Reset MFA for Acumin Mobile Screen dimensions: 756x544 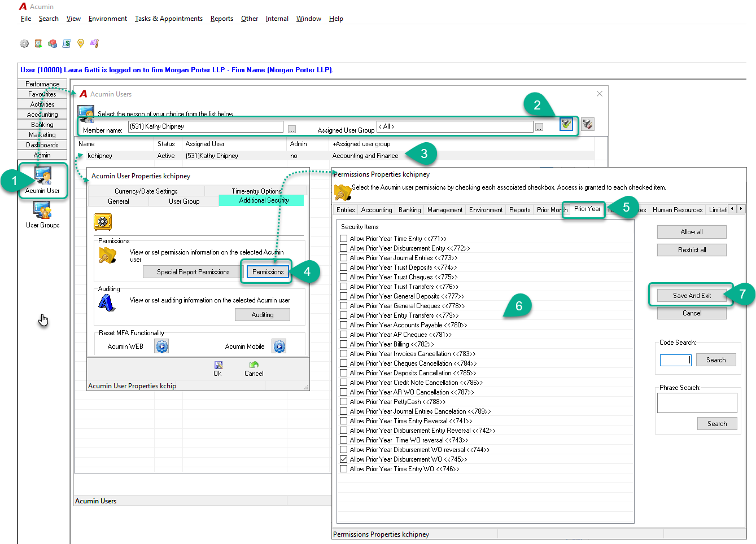tap(279, 346)
